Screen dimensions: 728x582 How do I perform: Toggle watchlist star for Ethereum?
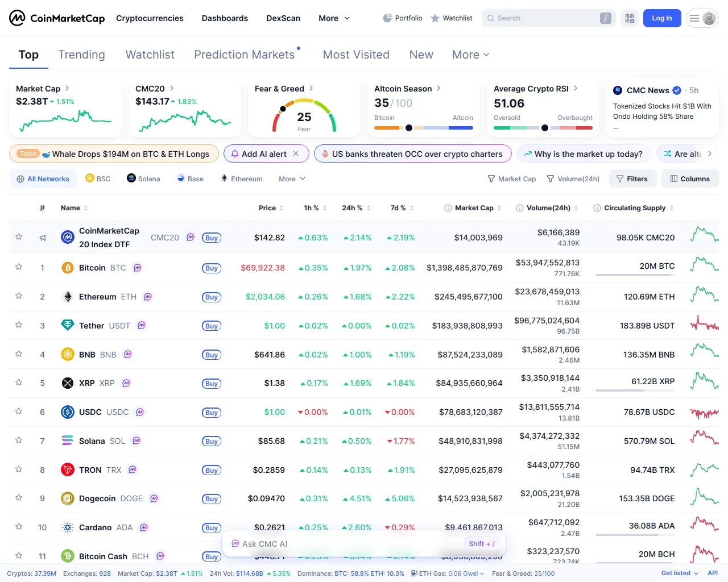click(x=19, y=296)
